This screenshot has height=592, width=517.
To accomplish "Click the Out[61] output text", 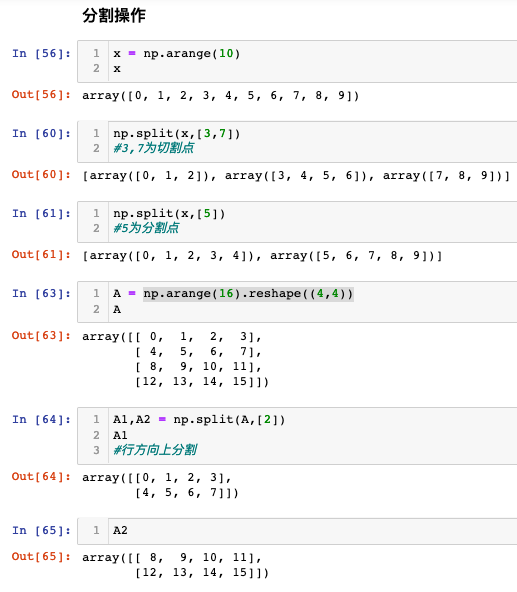I will 262,256.
